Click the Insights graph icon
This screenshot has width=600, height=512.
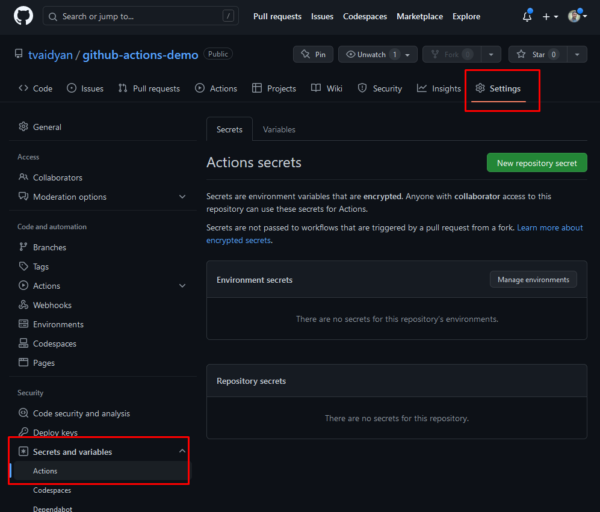[421, 88]
